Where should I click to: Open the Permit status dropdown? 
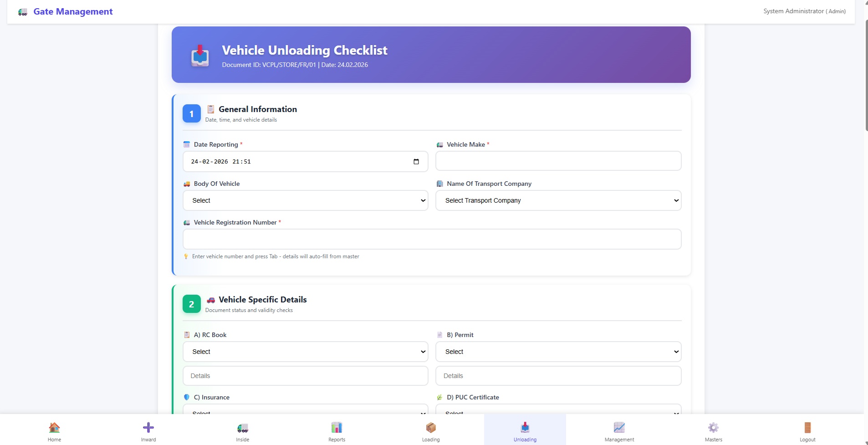coord(558,352)
